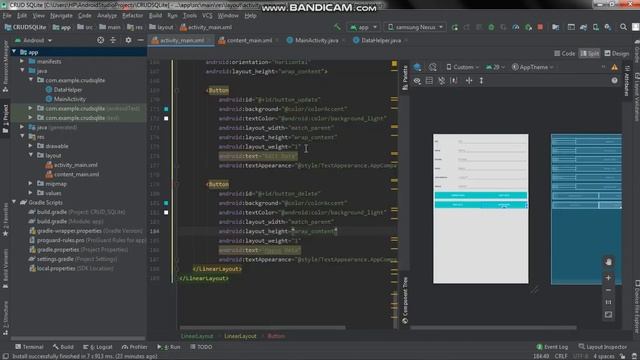Open the autoconnect magnet icon in the design toolbar
The image size is (640, 360).
click(x=442, y=81)
